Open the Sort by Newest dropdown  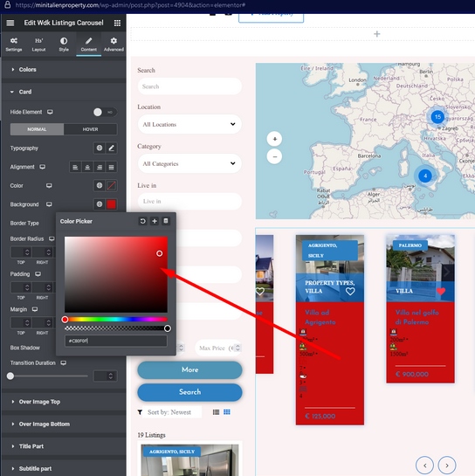[x=171, y=412]
